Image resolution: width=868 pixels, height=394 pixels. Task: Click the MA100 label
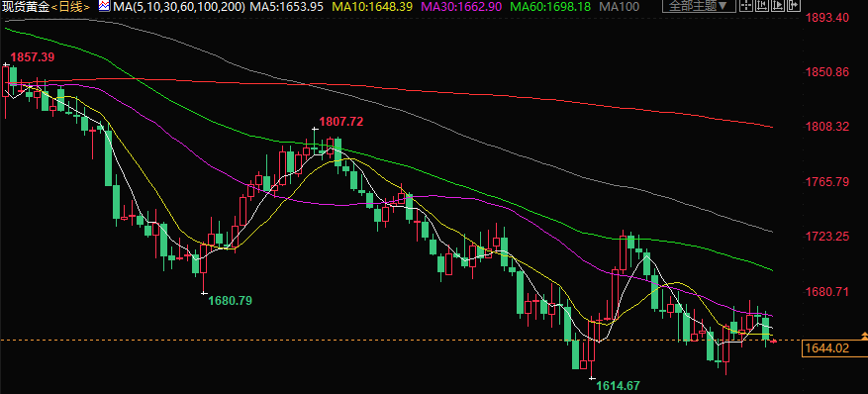tap(619, 7)
